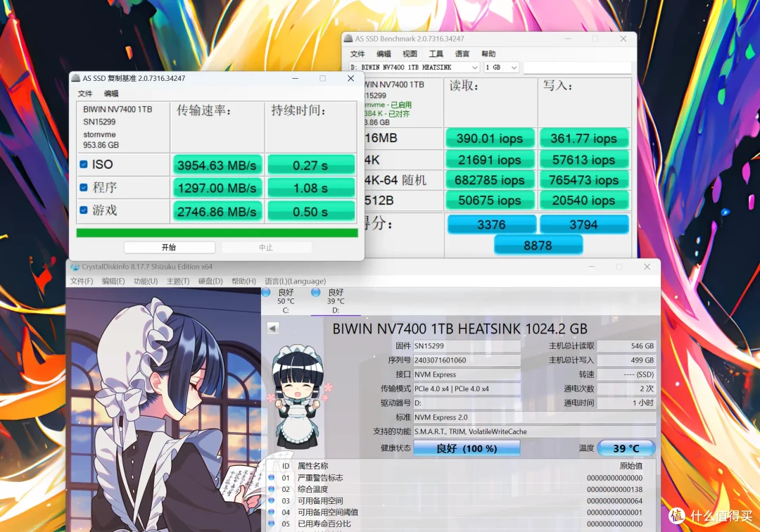This screenshot has height=532, width=760.
Task: Open 功能(U) menu in CrystalDiskInfo
Action: click(146, 281)
